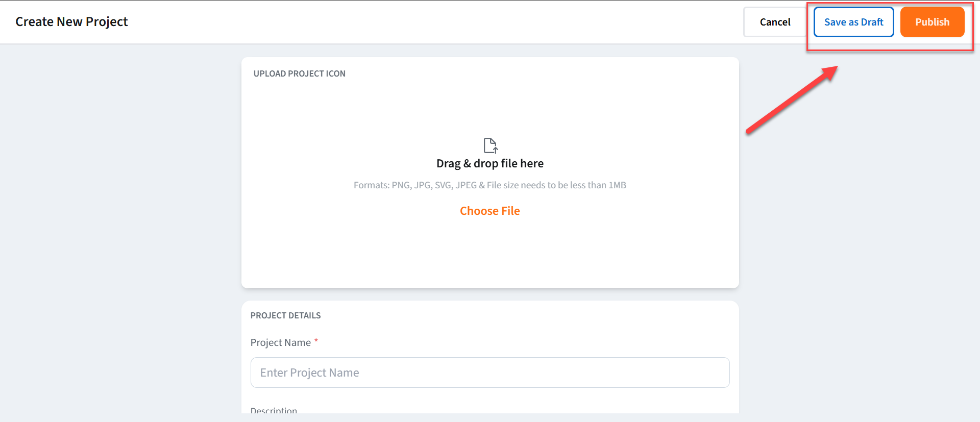980x422 pixels.
Task: Publish the new project
Action: point(932,22)
